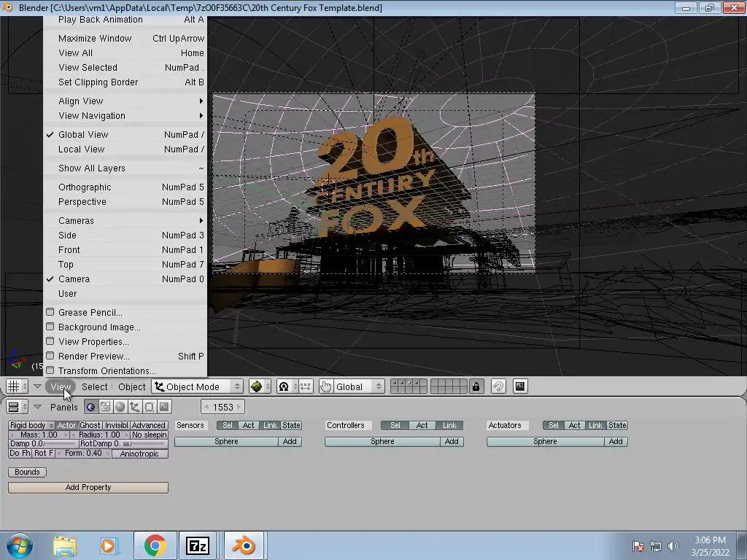
Task: Choose Local View from the menu
Action: pyautogui.click(x=125, y=149)
